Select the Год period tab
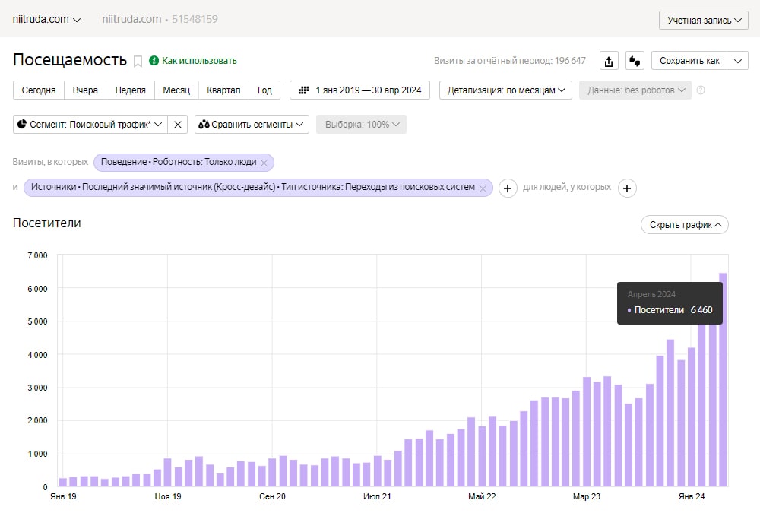 264,90
